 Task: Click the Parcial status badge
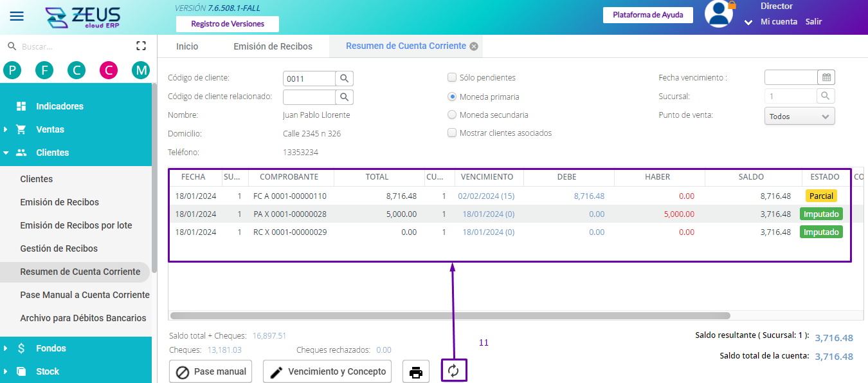click(x=821, y=196)
